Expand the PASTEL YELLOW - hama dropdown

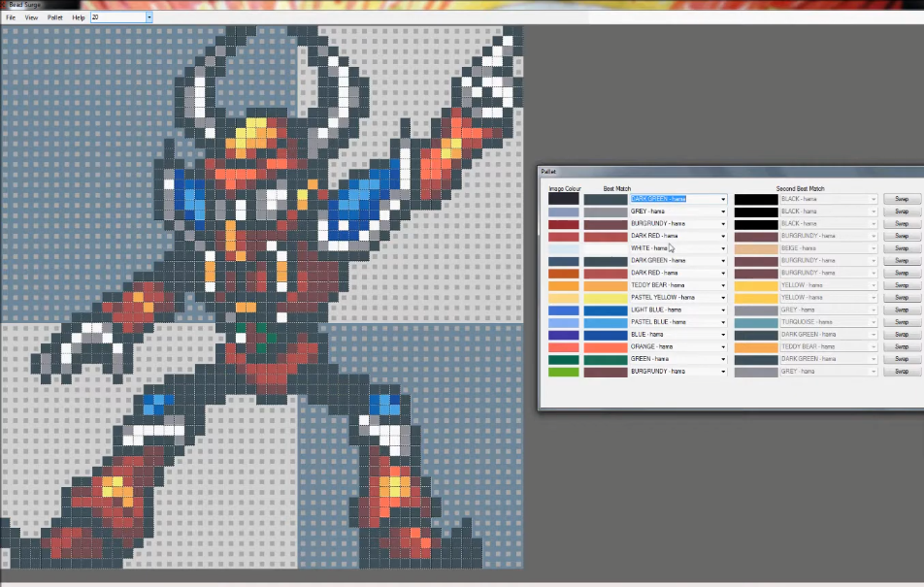click(x=723, y=298)
